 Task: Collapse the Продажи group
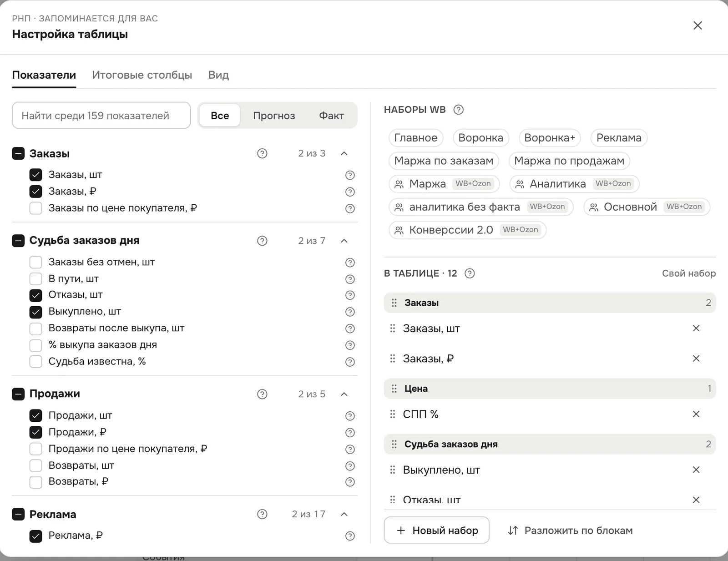click(344, 394)
